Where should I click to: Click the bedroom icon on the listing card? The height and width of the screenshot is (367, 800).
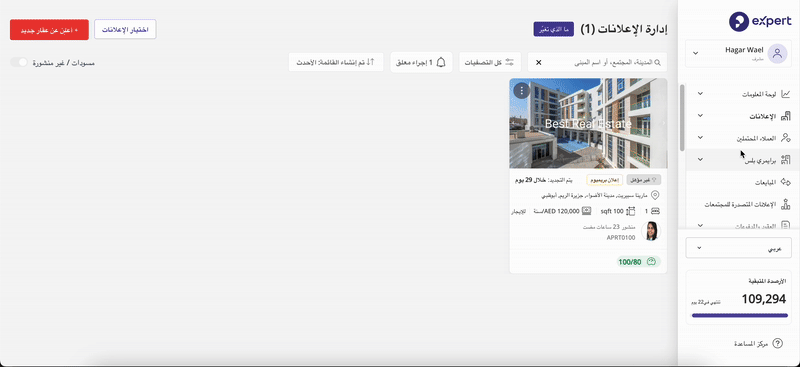656,211
